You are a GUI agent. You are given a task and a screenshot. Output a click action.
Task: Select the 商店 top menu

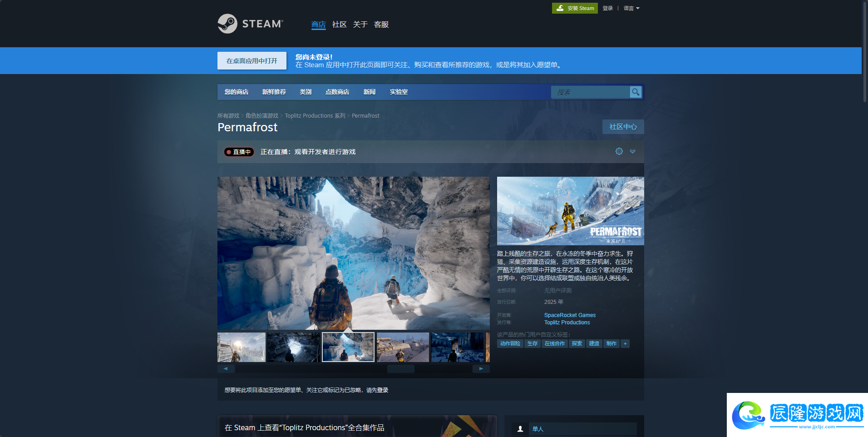coord(319,25)
